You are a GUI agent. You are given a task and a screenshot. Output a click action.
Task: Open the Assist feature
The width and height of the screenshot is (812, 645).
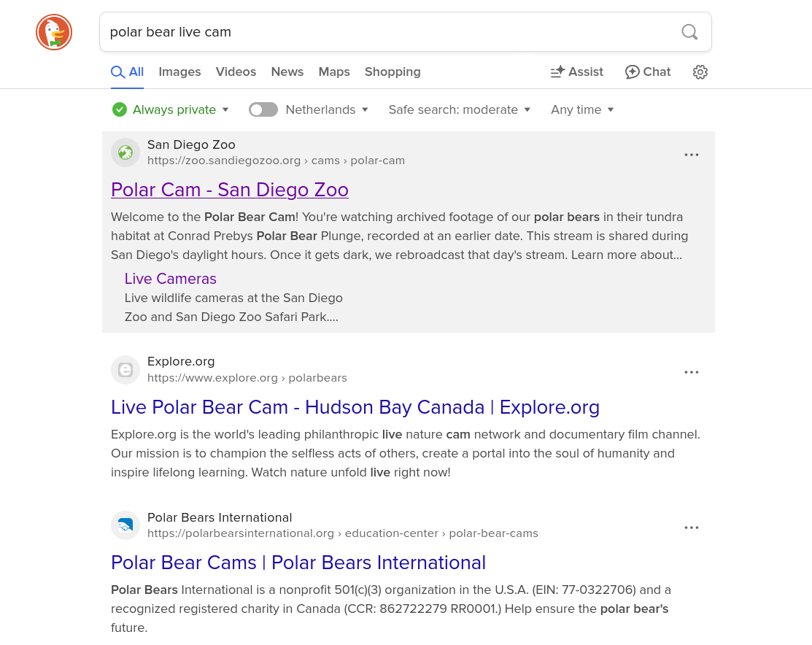coord(577,72)
